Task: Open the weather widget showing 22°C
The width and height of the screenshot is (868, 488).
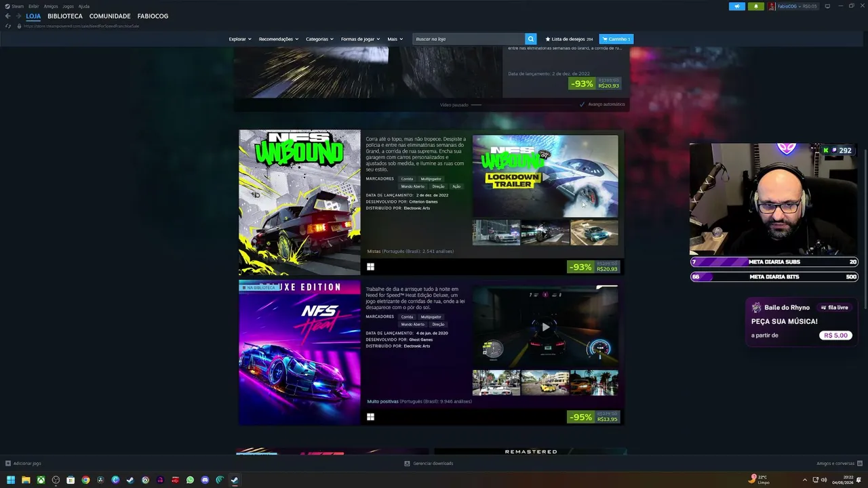Action: tap(759, 479)
